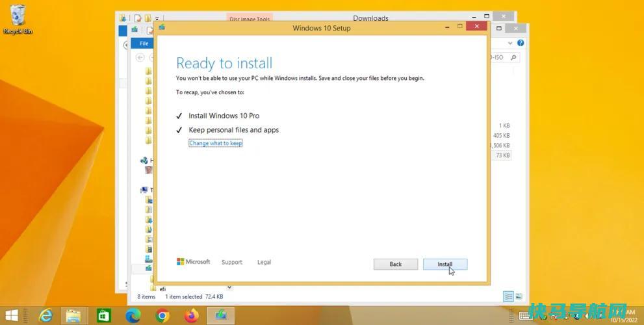The height and width of the screenshot is (325, 644).
Task: Click the navigation pane scroll-down arrow
Action: coord(229,287)
